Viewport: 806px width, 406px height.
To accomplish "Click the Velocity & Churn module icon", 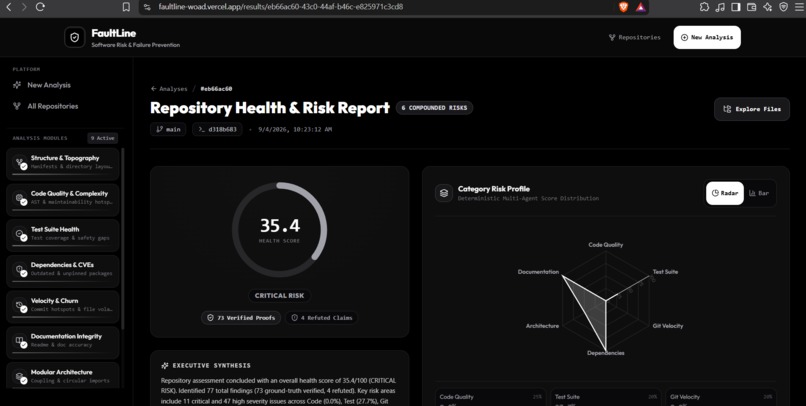I will pos(20,305).
